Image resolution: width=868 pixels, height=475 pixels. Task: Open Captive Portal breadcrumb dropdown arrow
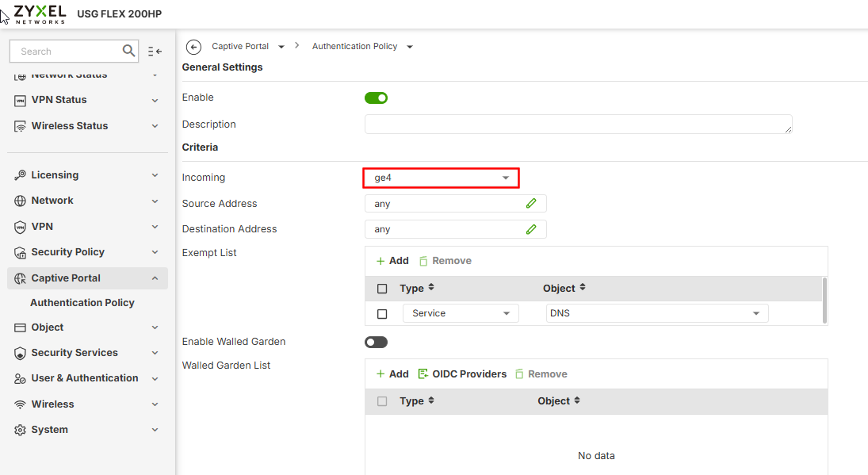click(x=281, y=47)
